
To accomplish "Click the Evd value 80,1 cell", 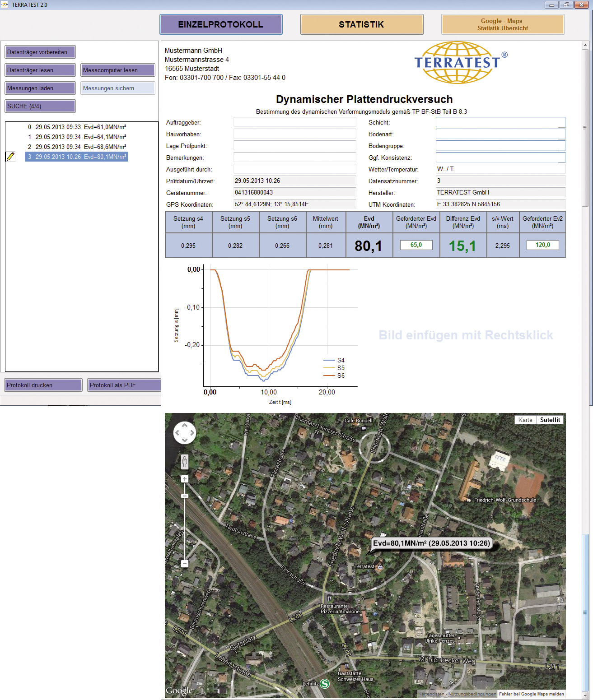I will point(369,246).
